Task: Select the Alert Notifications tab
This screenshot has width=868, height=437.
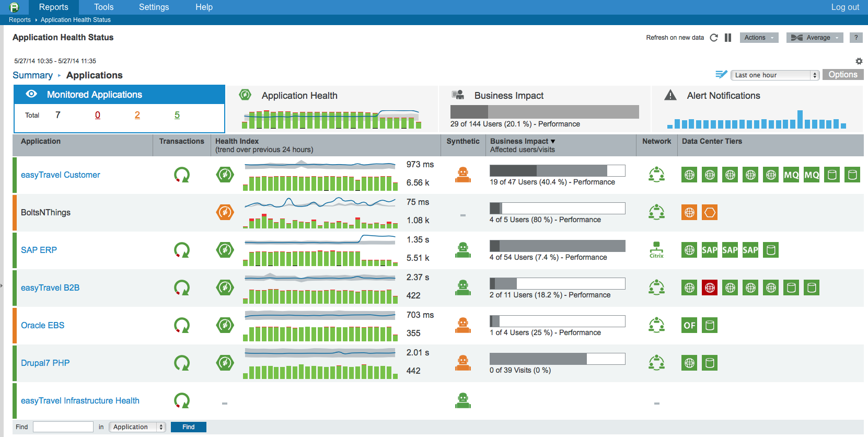Action: click(x=757, y=108)
